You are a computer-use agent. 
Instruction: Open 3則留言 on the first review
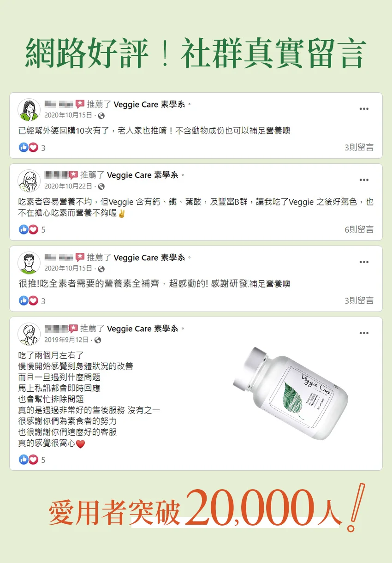[x=359, y=147]
